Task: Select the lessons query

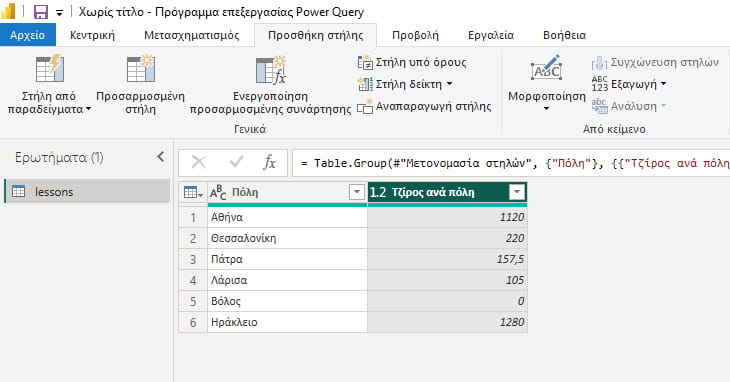Action: click(x=87, y=191)
